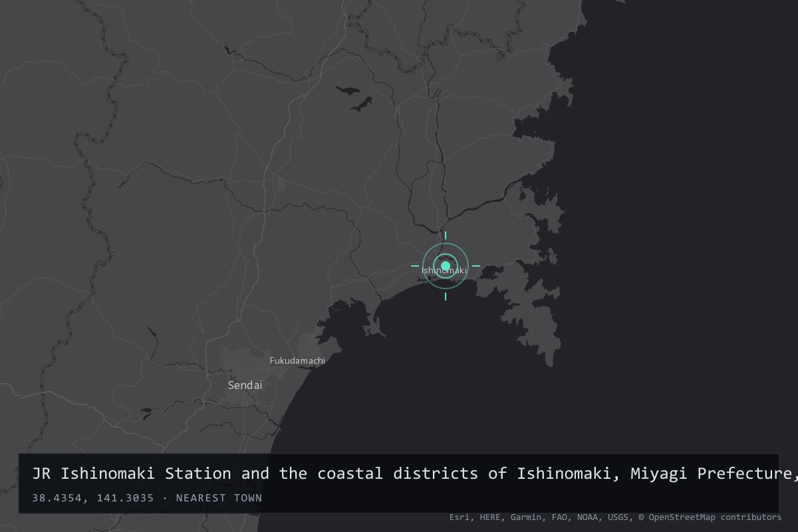The width and height of the screenshot is (798, 532).
Task: Select the Sendai city label
Action: coord(245,385)
